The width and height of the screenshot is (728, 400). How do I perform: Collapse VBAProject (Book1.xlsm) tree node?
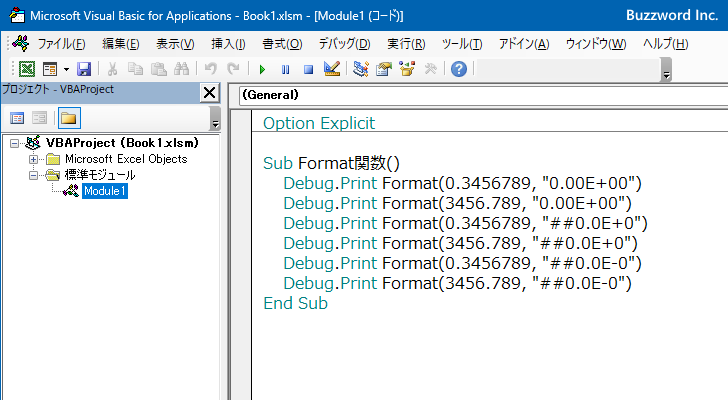point(14,143)
